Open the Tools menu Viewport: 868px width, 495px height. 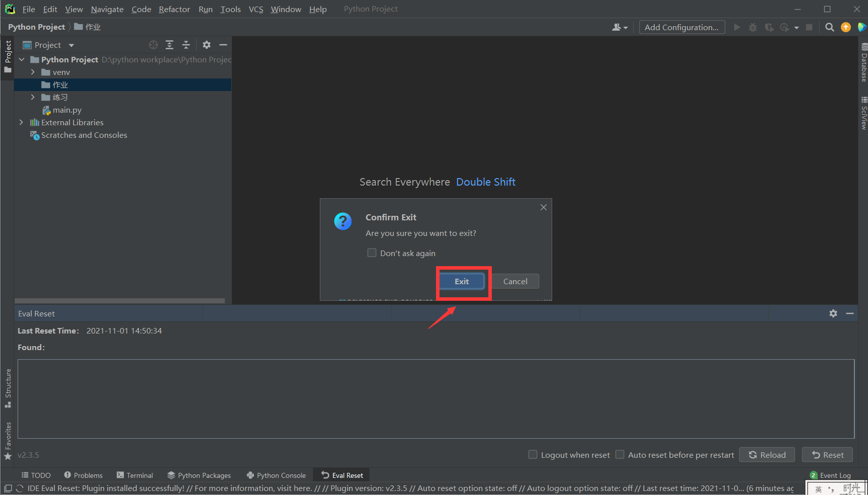point(230,9)
